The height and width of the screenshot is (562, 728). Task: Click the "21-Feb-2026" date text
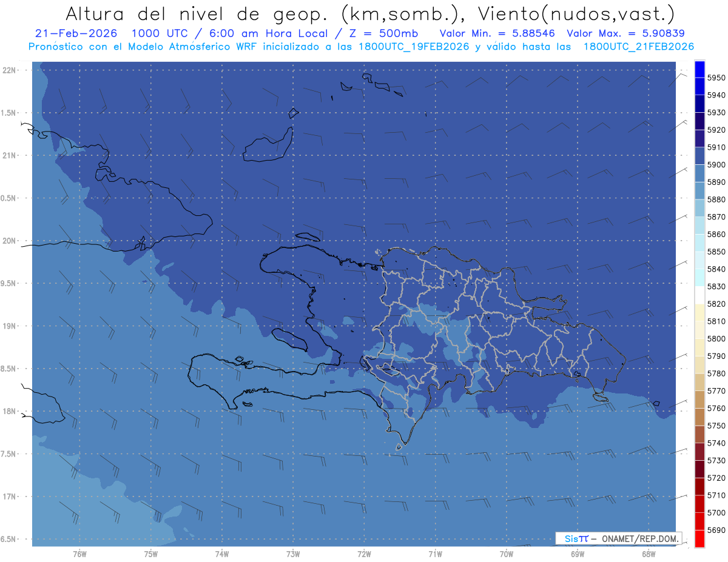click(76, 33)
